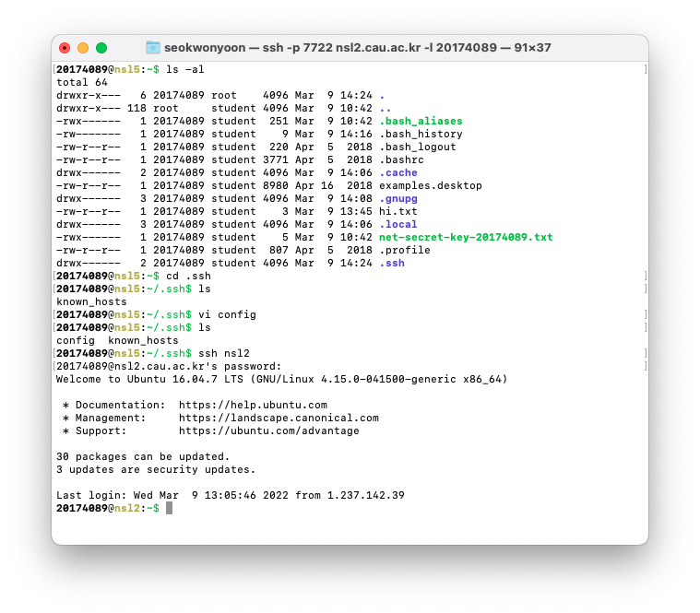Click the terminal cursor block at nsl2 prompt
The image size is (700, 613).
pos(169,508)
